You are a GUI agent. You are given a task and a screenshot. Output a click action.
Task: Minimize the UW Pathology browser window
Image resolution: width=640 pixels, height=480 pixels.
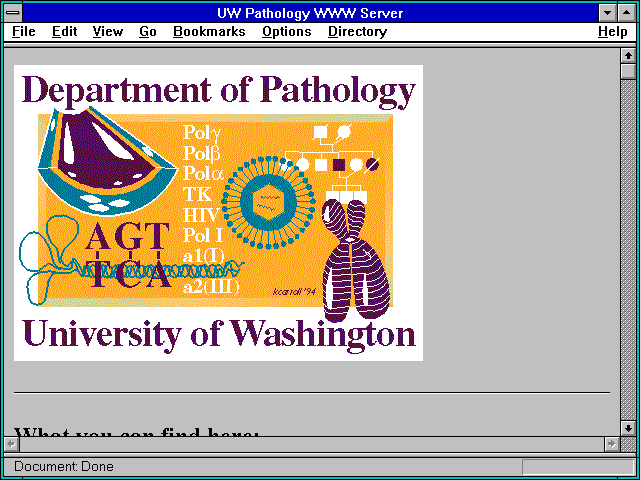coord(607,13)
